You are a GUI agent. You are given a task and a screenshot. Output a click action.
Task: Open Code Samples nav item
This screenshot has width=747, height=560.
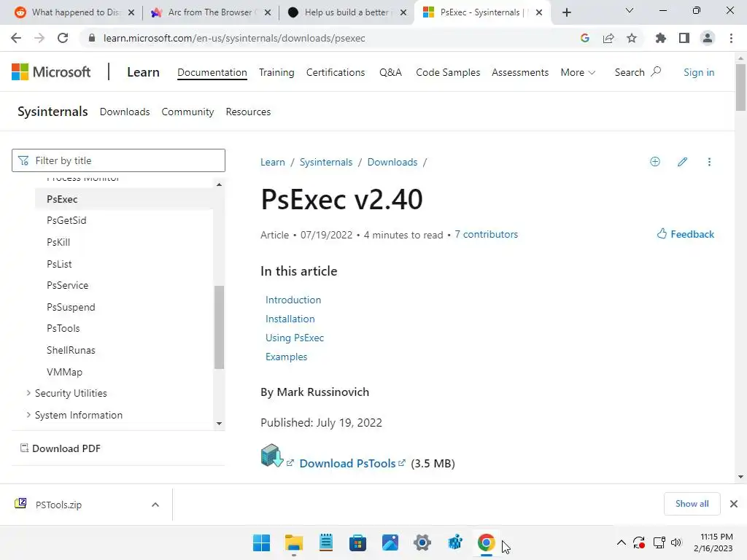click(x=448, y=72)
